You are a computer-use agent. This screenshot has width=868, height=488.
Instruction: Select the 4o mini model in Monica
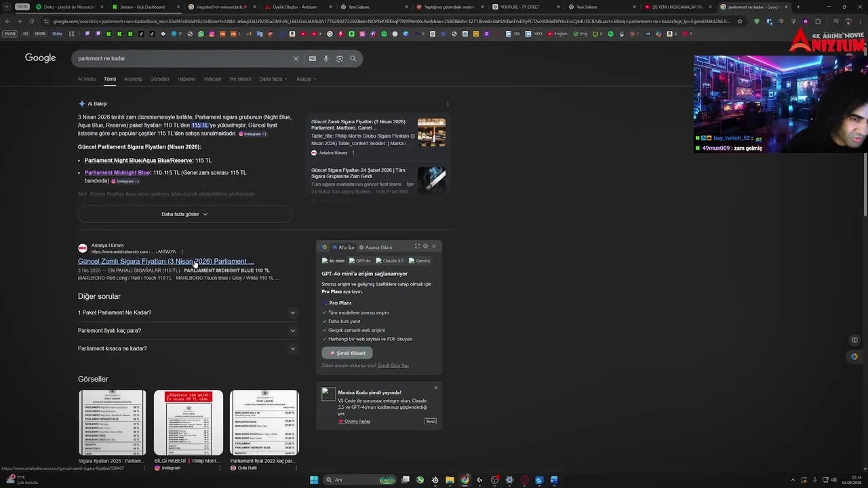tap(333, 261)
